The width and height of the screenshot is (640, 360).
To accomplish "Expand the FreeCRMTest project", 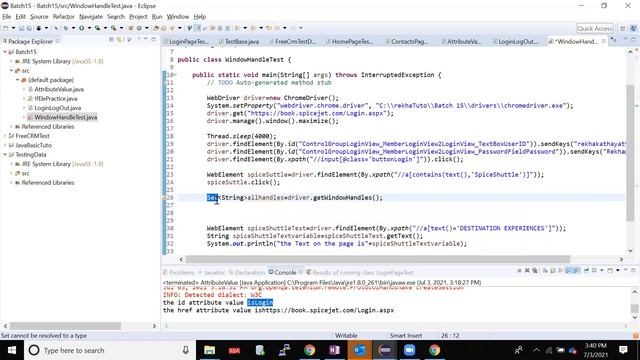I will [5, 136].
